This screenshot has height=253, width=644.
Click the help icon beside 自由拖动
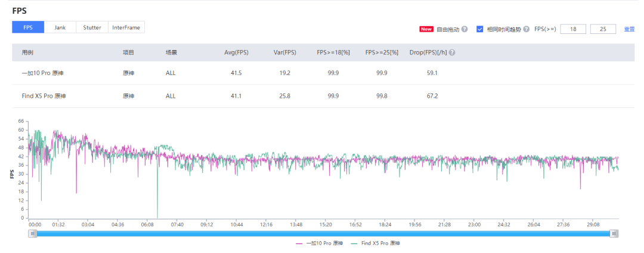(x=464, y=29)
